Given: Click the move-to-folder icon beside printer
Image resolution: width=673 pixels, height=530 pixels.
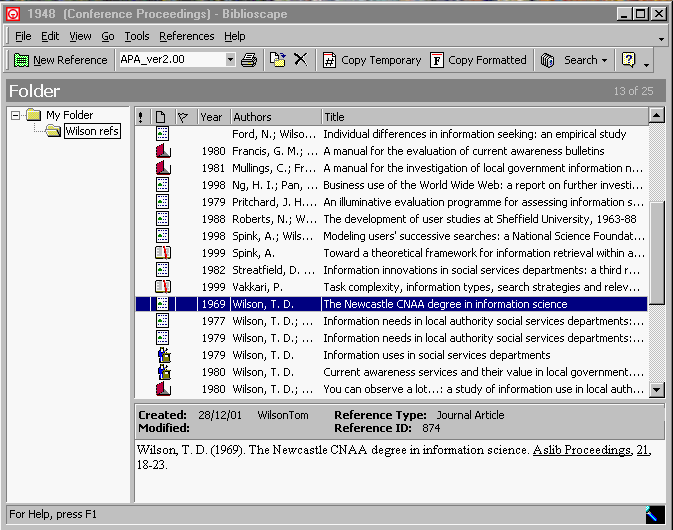Looking at the screenshot, I should click(278, 59).
